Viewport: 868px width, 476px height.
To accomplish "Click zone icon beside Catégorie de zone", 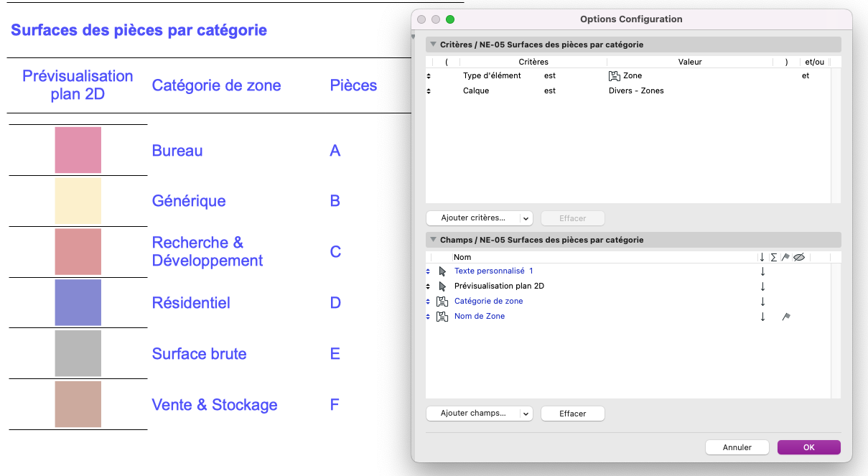I will tap(442, 302).
